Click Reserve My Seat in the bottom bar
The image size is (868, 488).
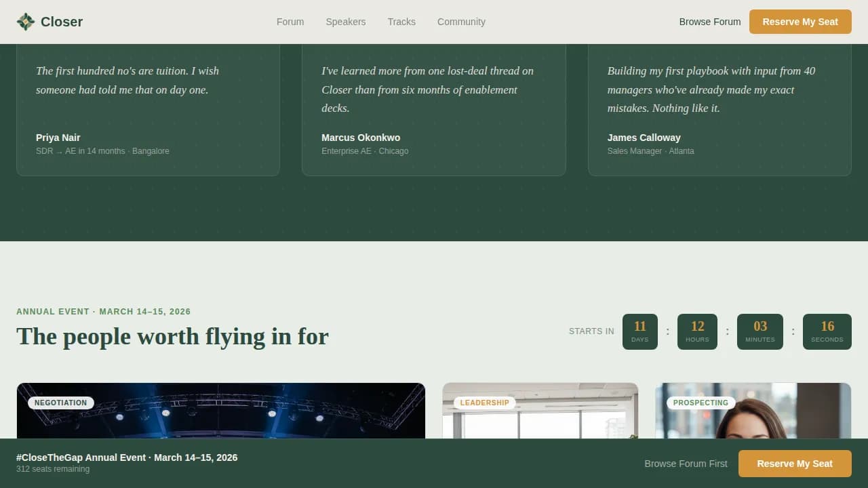pos(795,464)
